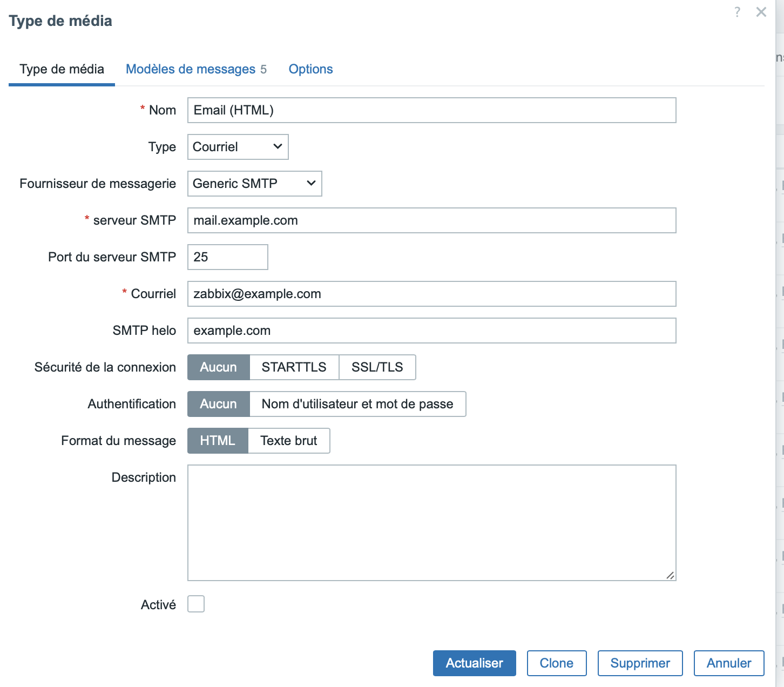The width and height of the screenshot is (784, 687).
Task: Click into the Nom input field
Action: tap(431, 110)
